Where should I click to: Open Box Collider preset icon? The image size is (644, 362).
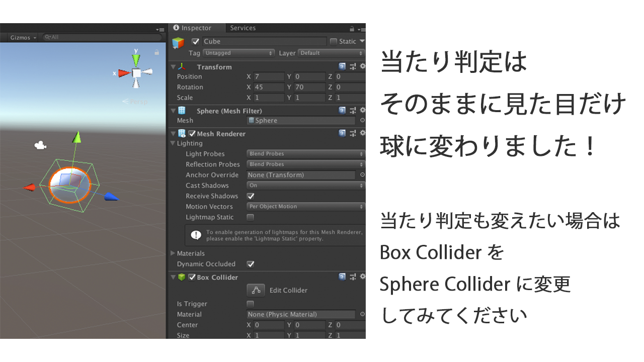[353, 277]
